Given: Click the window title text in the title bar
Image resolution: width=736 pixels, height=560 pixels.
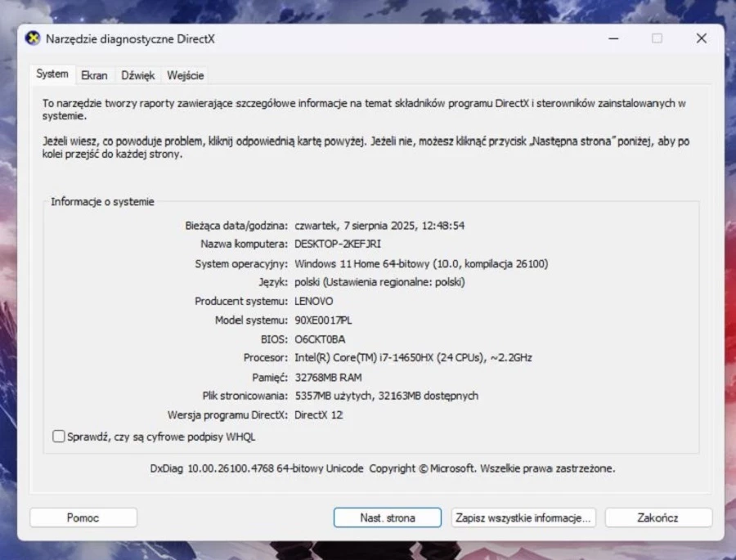Looking at the screenshot, I should coord(130,38).
